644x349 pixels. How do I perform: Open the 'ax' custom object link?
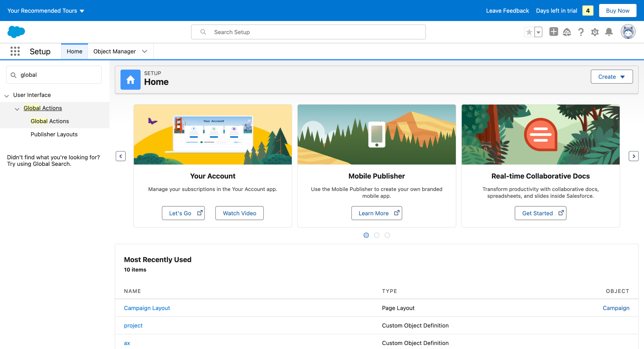tap(127, 343)
